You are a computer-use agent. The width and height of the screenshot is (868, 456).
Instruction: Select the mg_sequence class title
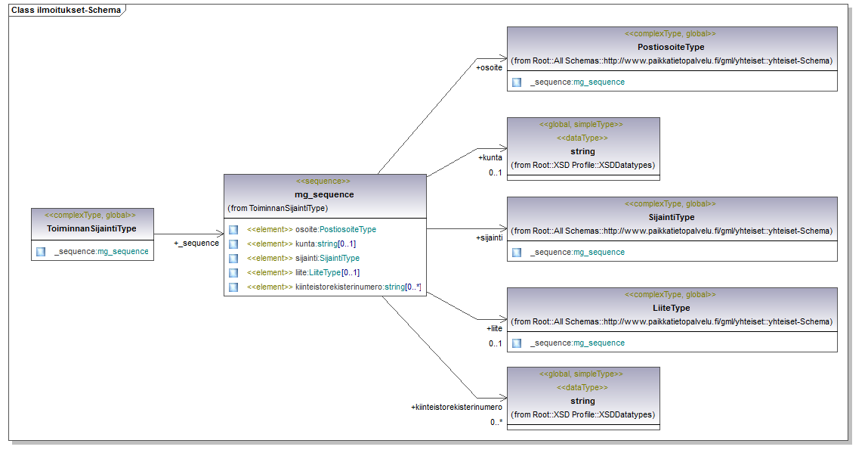click(324, 194)
